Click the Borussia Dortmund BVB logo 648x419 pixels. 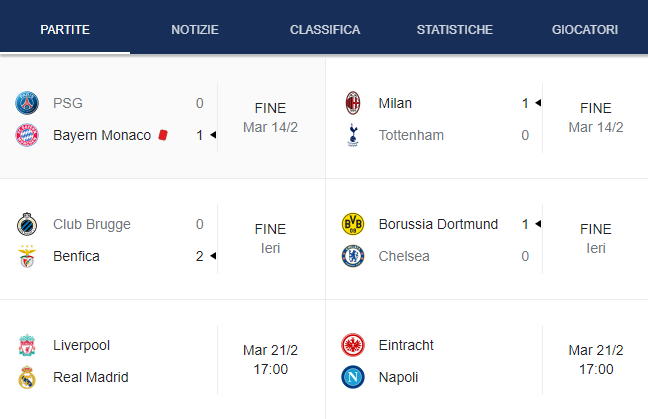coord(353,224)
